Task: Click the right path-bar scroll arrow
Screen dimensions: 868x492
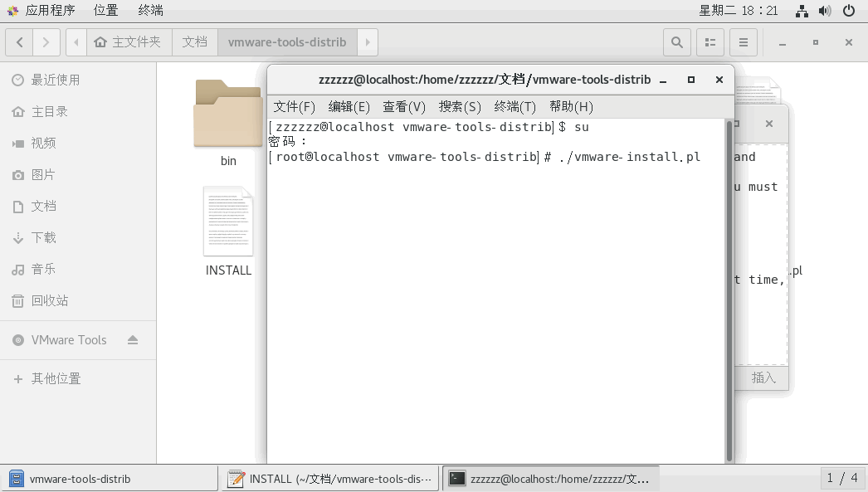Action: 368,42
